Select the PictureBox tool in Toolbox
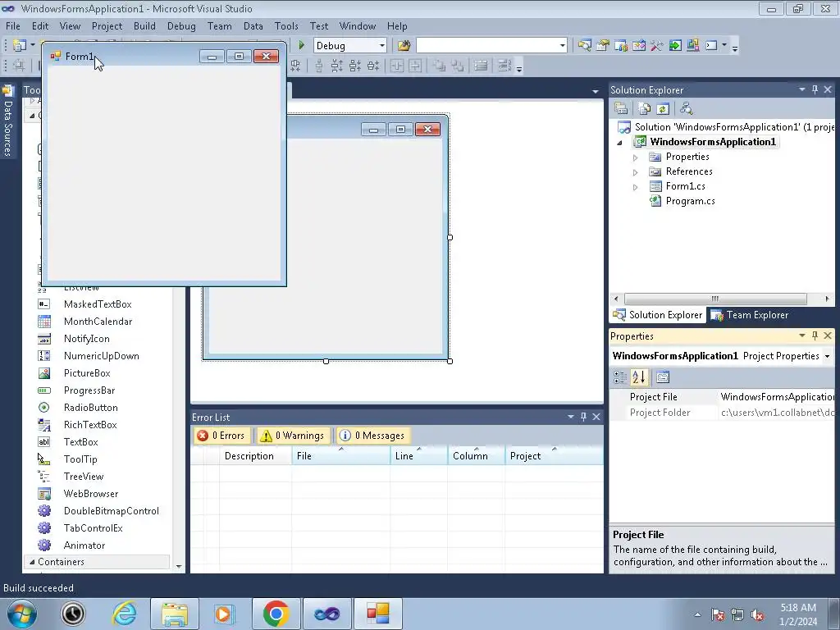The image size is (840, 630). [87, 373]
